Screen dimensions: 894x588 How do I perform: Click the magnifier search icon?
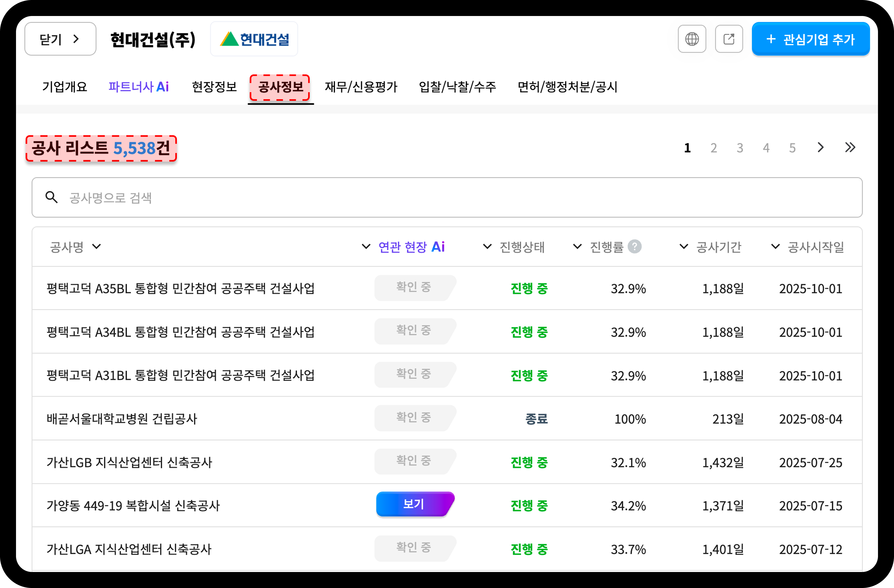pos(51,197)
